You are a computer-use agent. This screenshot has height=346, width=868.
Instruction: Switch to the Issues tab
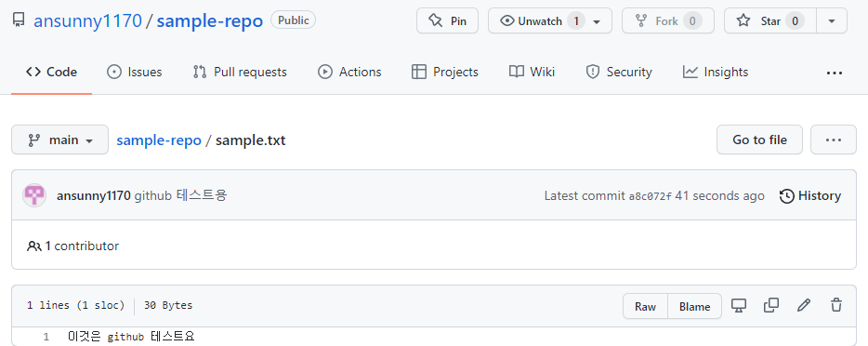pyautogui.click(x=134, y=72)
